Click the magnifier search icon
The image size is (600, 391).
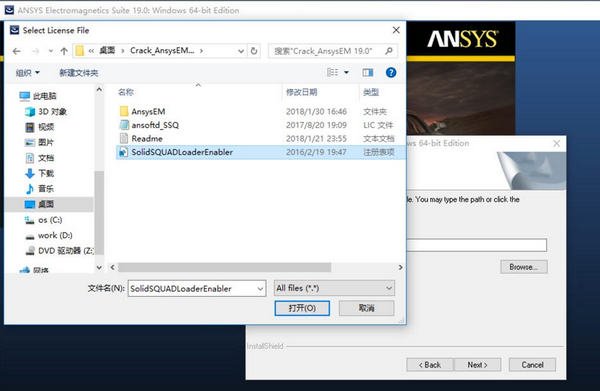pos(389,51)
